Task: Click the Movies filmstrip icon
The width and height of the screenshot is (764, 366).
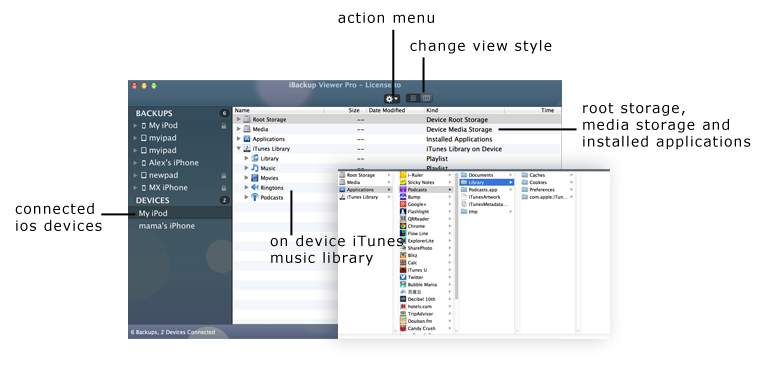Action: tap(254, 178)
